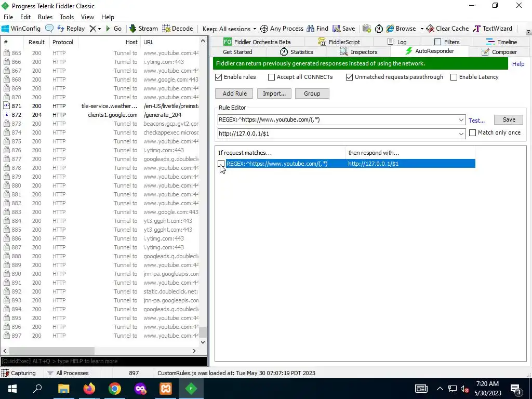Open the TextWizard tool
The image size is (532, 399).
point(493,29)
